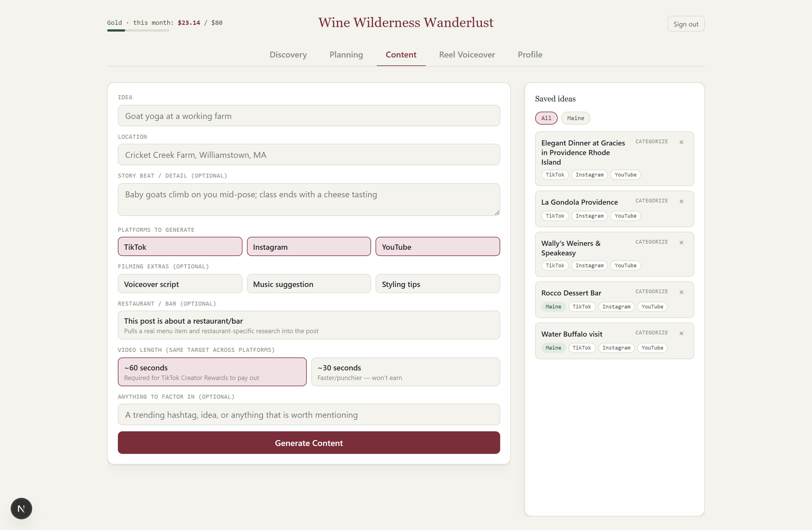Screen dimensions: 812x530
Task: Focus the 'Anything to factor in' field
Action: (309, 415)
